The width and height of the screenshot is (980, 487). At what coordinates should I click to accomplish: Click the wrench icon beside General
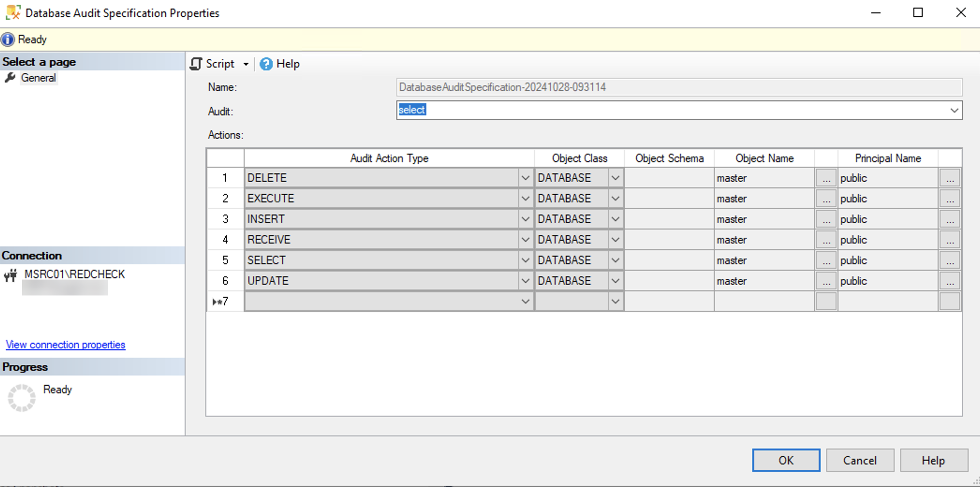[10, 78]
